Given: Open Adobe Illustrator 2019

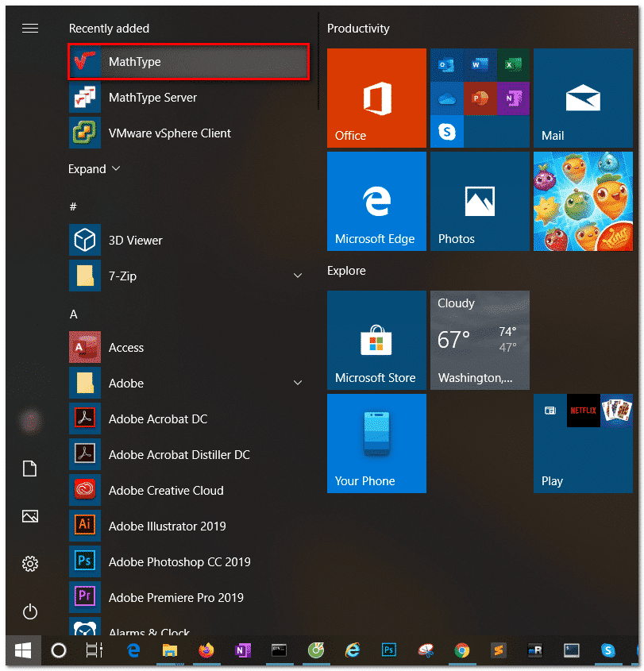Looking at the screenshot, I should tap(167, 526).
